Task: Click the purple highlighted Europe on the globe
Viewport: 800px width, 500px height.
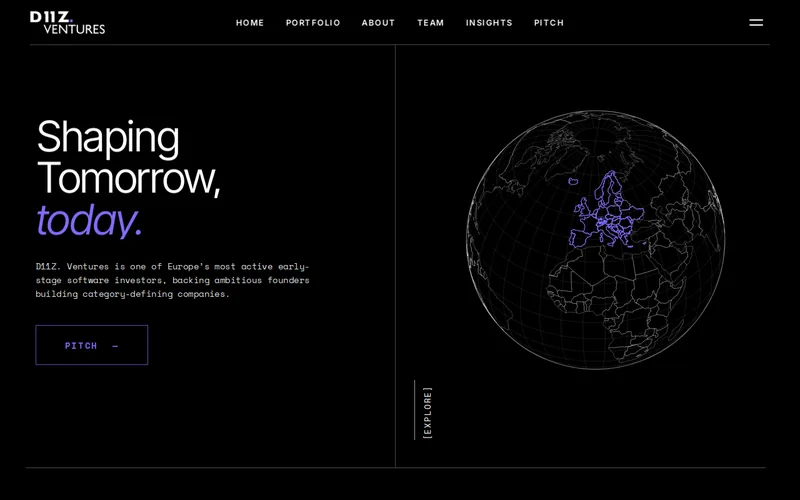Action: pos(606,210)
